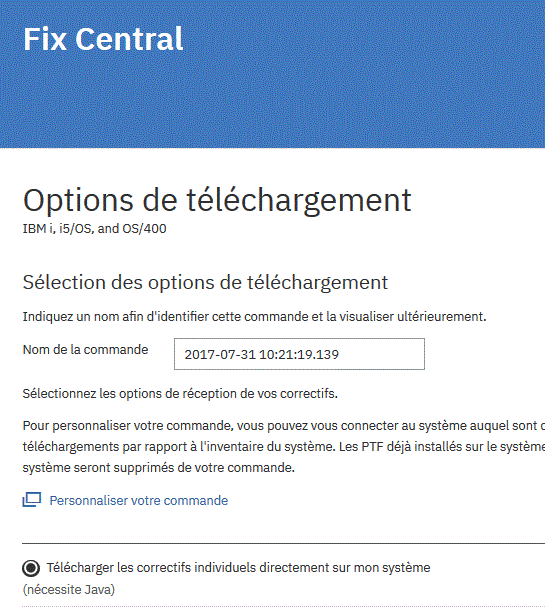This screenshot has height=615, width=545.
Task: Click the Indiquez un nom instruction text
Action: (x=254, y=316)
